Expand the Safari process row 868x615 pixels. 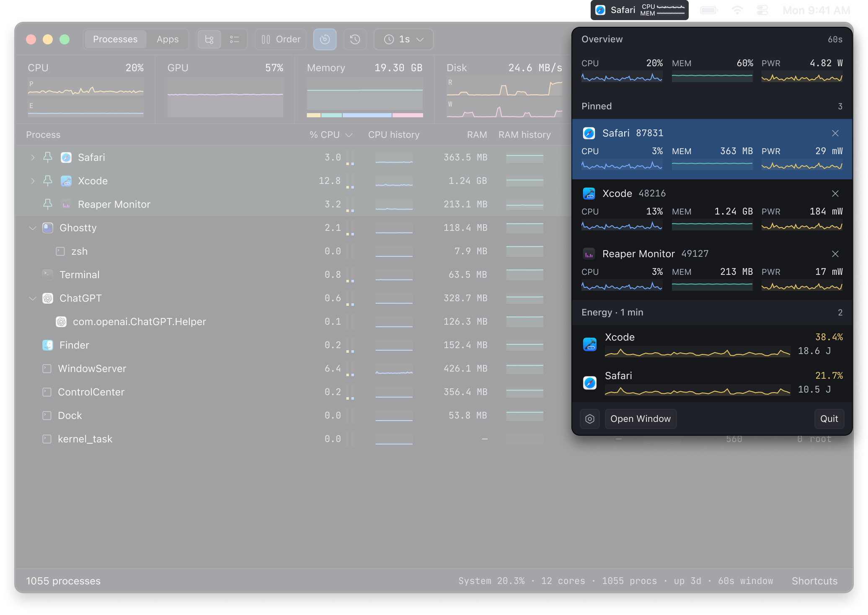click(x=33, y=158)
